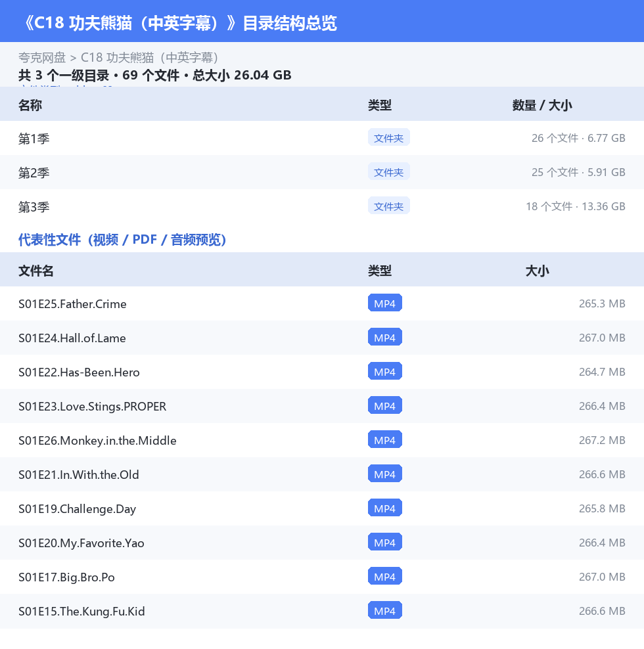Select file S01E21.In.With.the.Old
Image resolution: width=644 pixels, height=649 pixels.
(79, 475)
